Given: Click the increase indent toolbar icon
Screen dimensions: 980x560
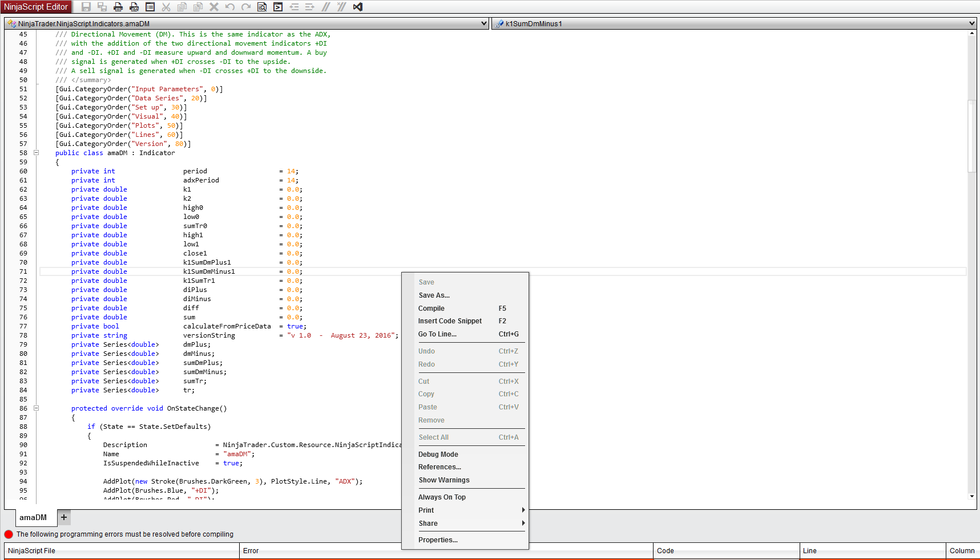Looking at the screenshot, I should tap(310, 7).
